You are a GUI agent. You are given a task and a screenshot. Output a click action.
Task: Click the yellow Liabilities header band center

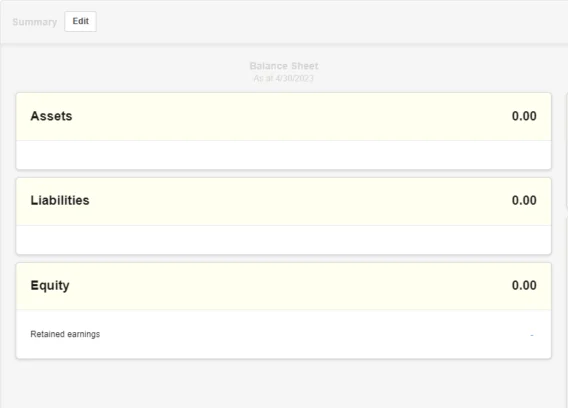[x=284, y=201]
